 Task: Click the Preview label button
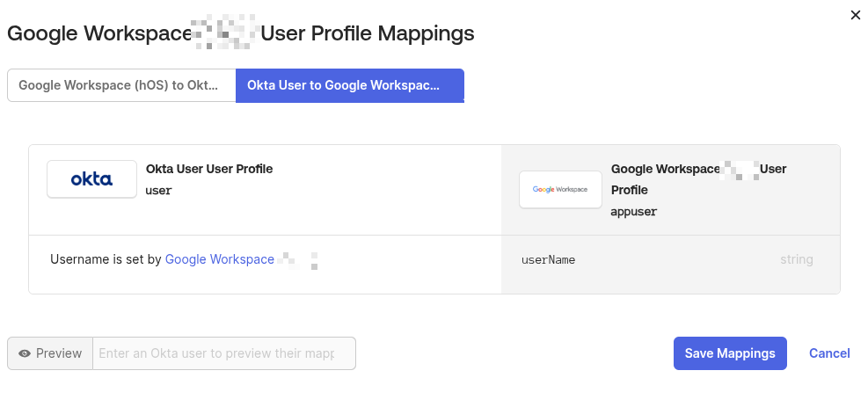point(50,353)
